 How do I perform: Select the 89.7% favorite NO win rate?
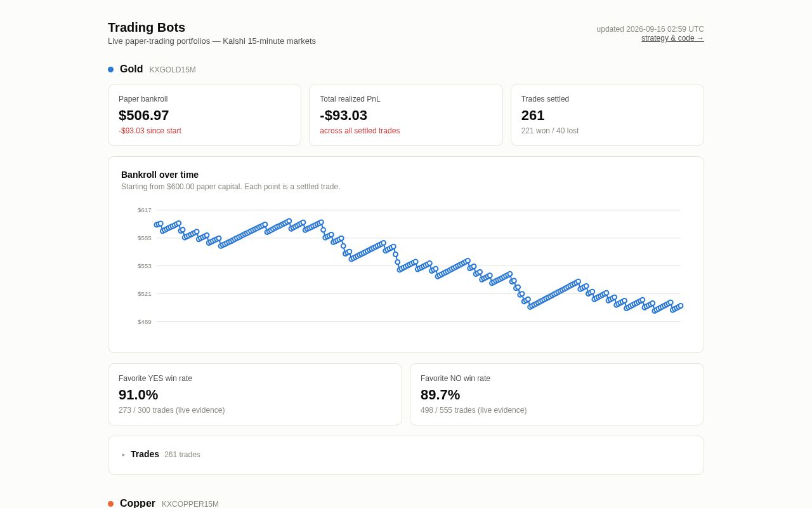click(x=440, y=395)
